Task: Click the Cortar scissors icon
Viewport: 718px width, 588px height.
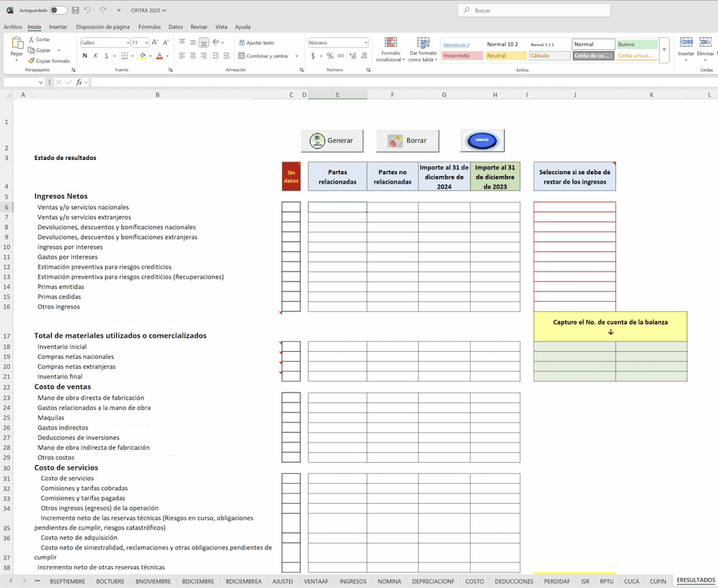Action: coord(31,40)
